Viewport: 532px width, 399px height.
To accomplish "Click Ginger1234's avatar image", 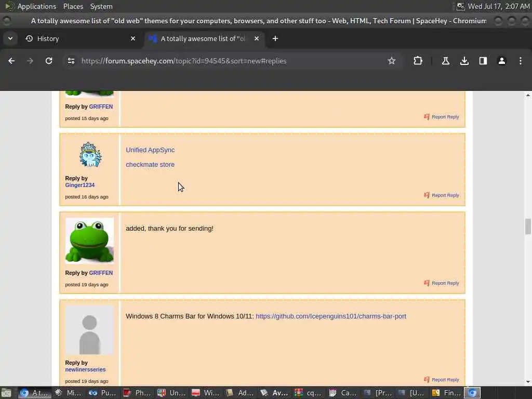I will click(x=90, y=155).
